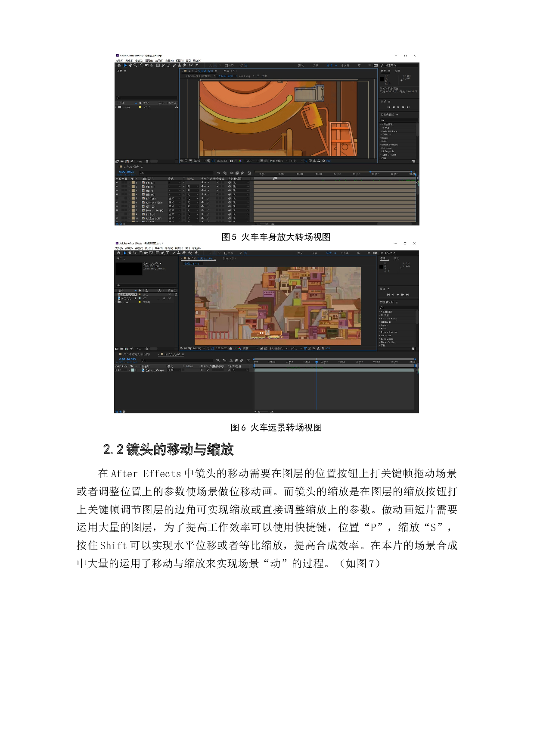Open the 合成(C) menu in Figure 5 screenshot

139,61
